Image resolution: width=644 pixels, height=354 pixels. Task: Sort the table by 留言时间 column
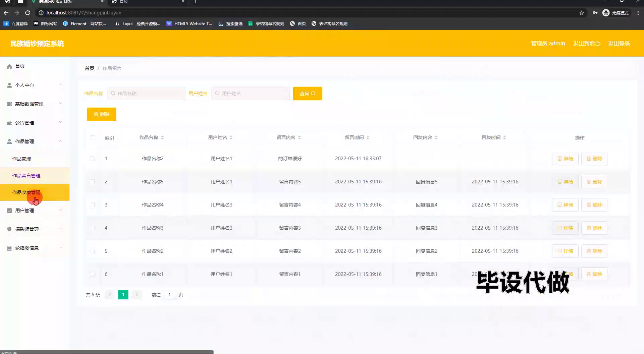click(x=368, y=137)
